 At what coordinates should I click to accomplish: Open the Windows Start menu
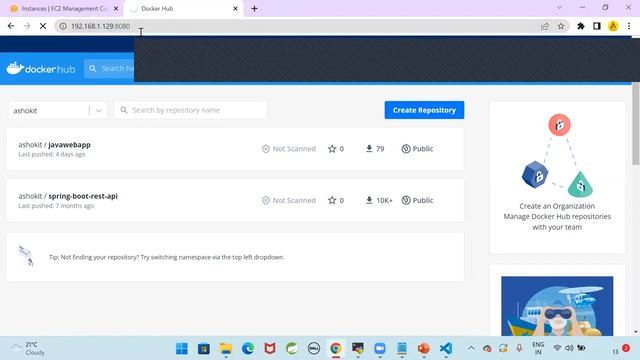(182, 349)
